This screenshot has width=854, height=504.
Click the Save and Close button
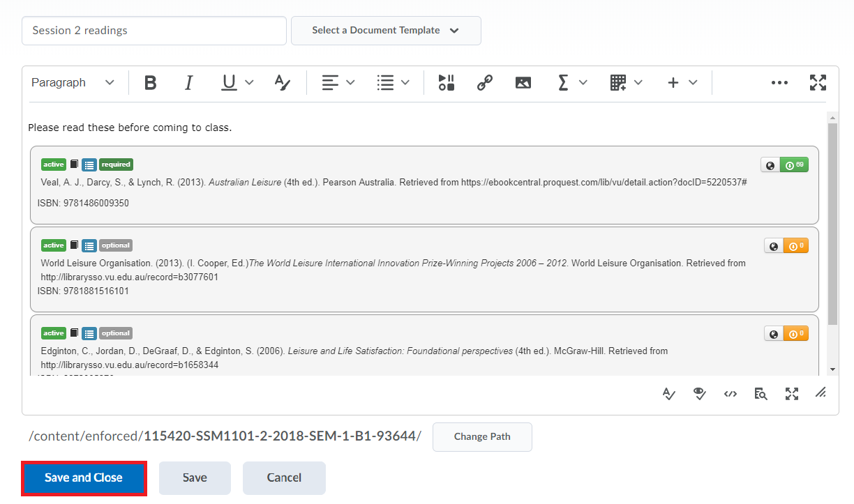84,478
